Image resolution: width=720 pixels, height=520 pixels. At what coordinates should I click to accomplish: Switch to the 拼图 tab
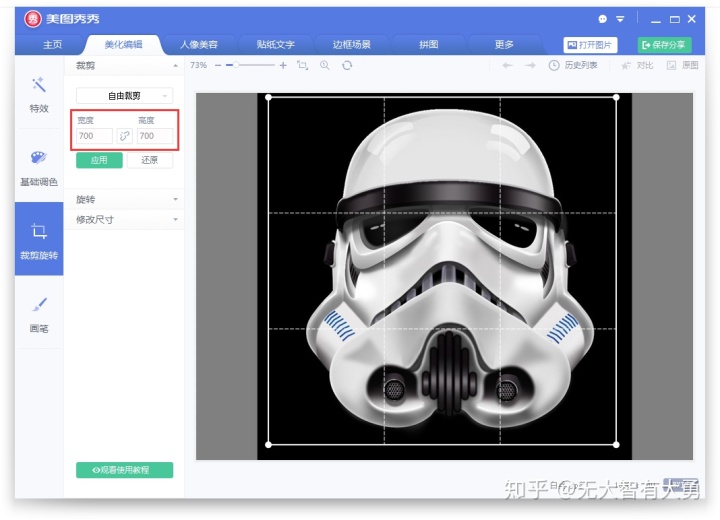tap(428, 45)
